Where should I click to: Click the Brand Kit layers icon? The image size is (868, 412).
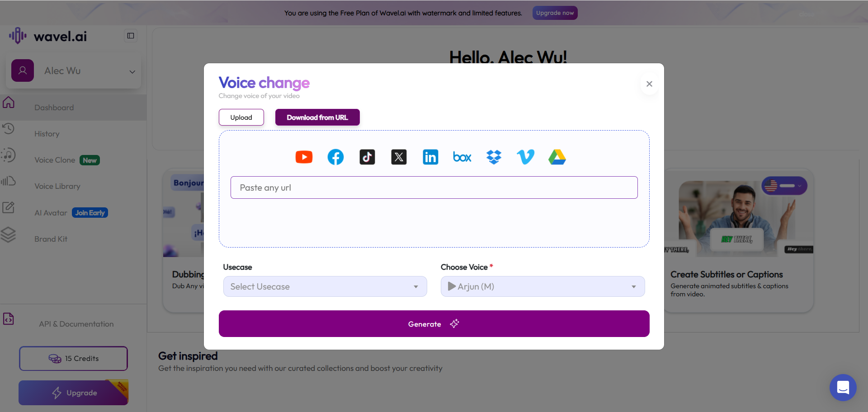9,234
